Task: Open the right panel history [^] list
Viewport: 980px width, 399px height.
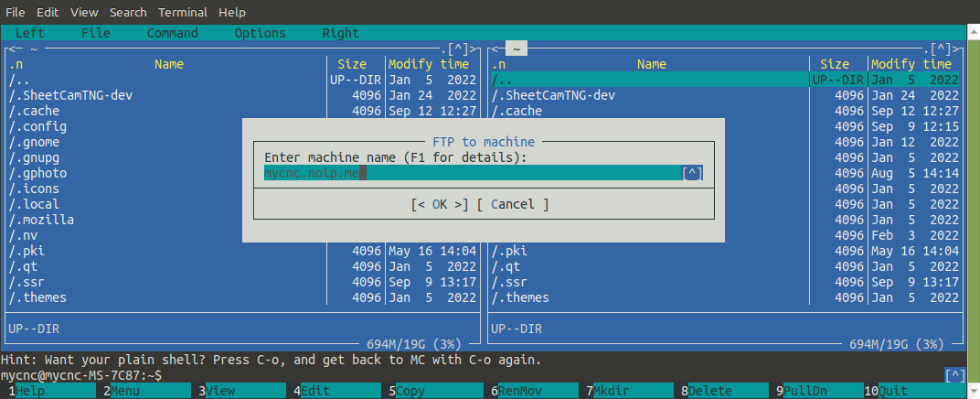Action: [942, 49]
